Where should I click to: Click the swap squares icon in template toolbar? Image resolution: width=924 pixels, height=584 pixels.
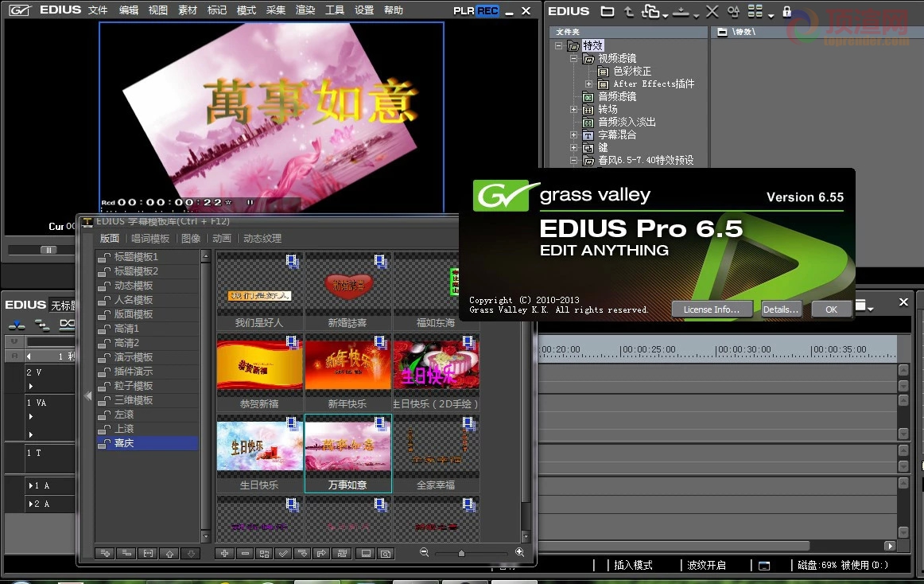coord(264,553)
